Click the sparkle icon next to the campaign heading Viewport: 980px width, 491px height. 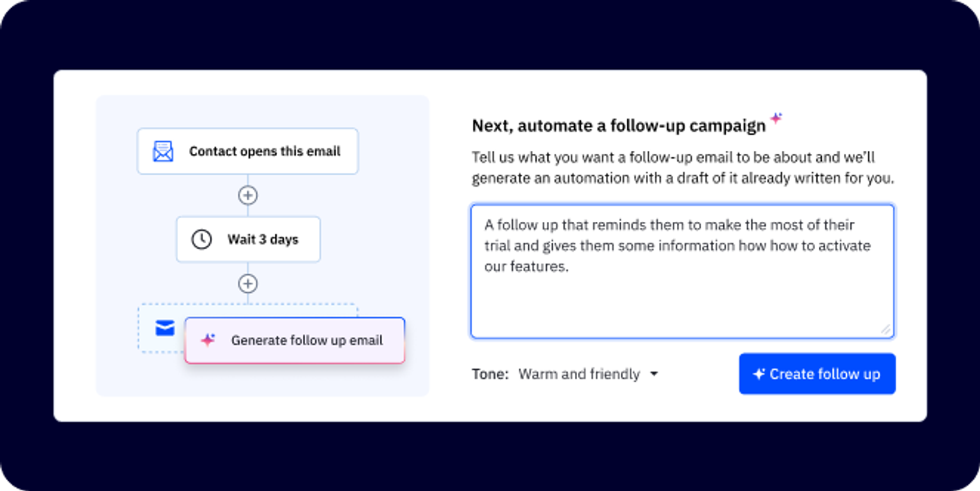tap(776, 119)
